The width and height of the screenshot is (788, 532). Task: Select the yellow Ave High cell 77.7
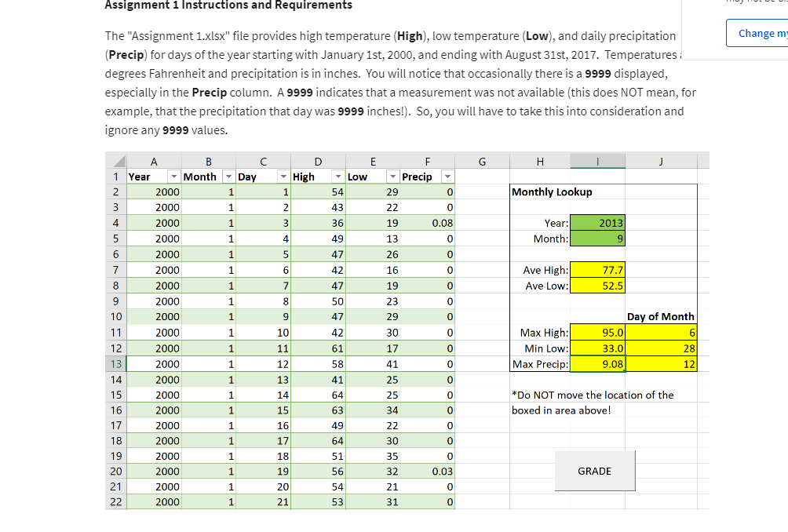[x=597, y=269]
